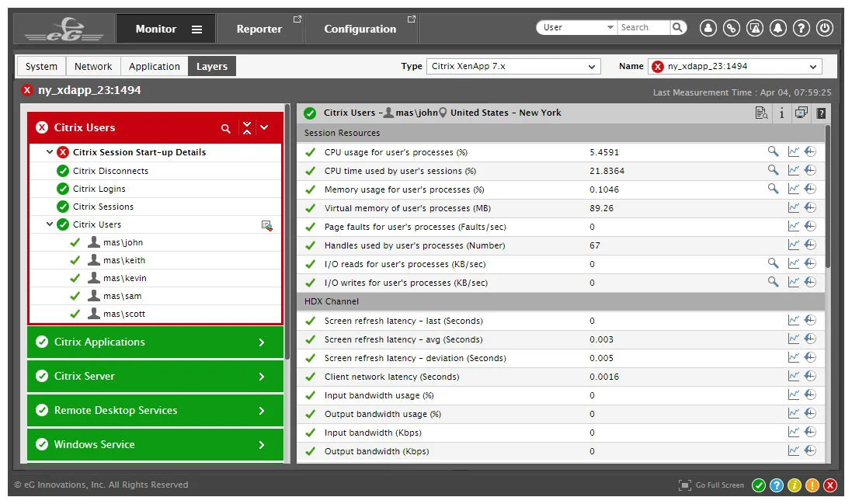Screen dimensions: 852x504
Task: Open history icon for CPU time used row
Action: point(810,170)
